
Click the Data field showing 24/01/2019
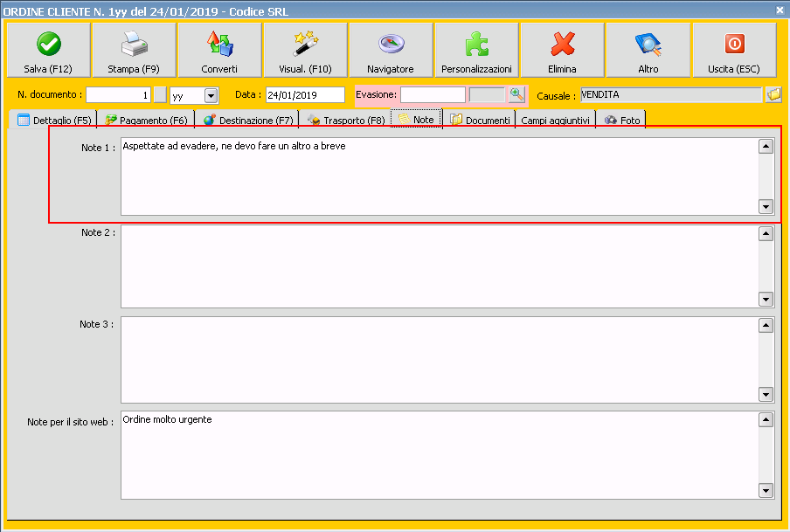coord(305,94)
